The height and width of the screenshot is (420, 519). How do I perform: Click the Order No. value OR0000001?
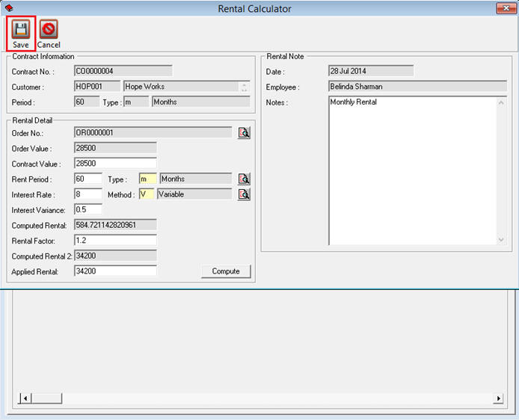coord(153,133)
